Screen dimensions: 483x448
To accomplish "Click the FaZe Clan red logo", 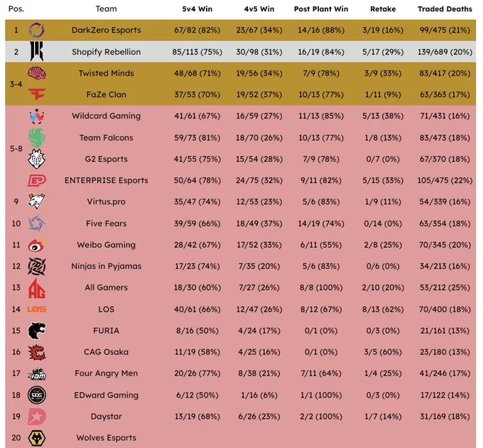I will click(37, 94).
